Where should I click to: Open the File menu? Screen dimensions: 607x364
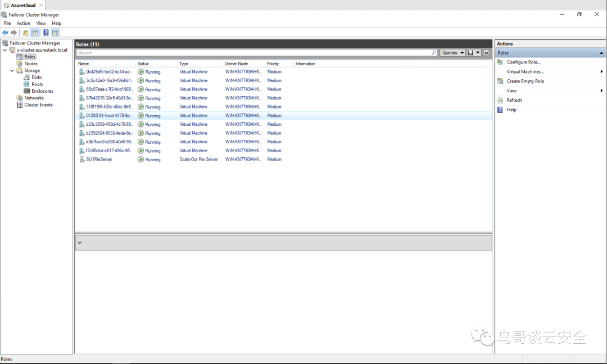tap(7, 23)
